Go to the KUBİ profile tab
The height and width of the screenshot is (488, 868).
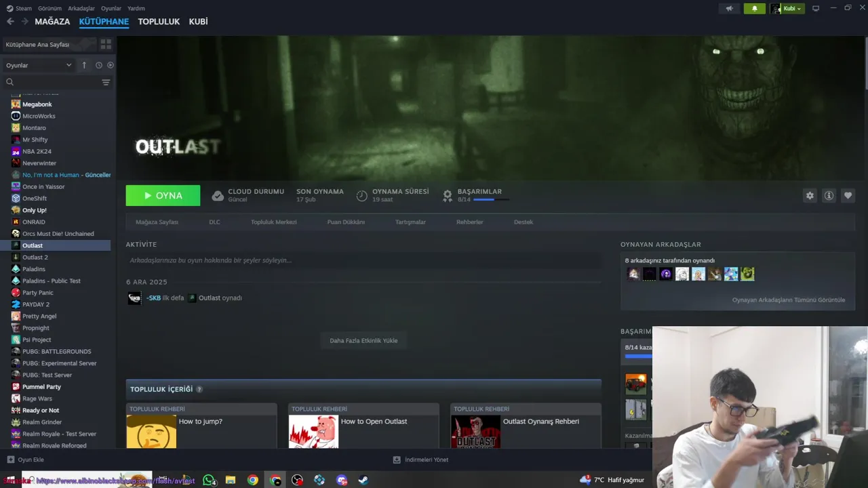point(198,22)
